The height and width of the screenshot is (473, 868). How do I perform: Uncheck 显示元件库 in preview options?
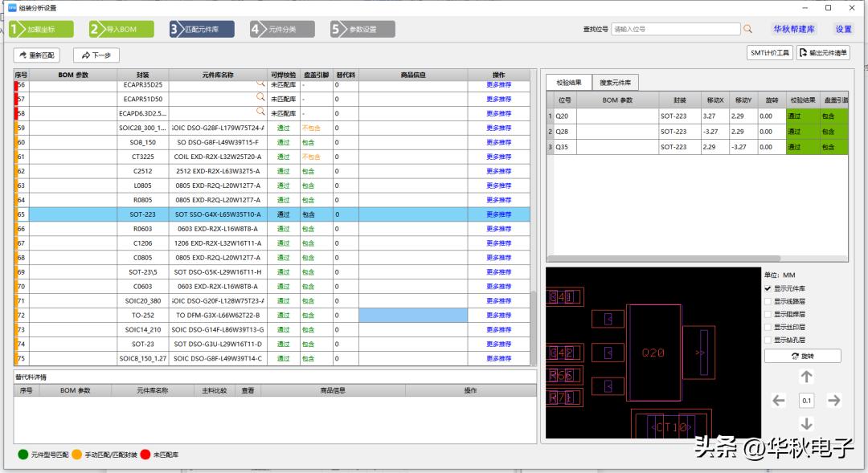(766, 287)
